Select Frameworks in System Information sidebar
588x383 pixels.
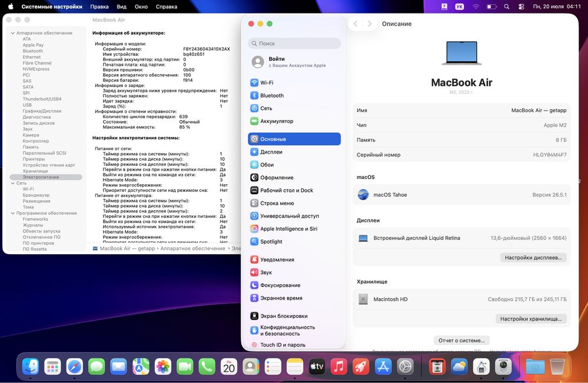[35, 219]
